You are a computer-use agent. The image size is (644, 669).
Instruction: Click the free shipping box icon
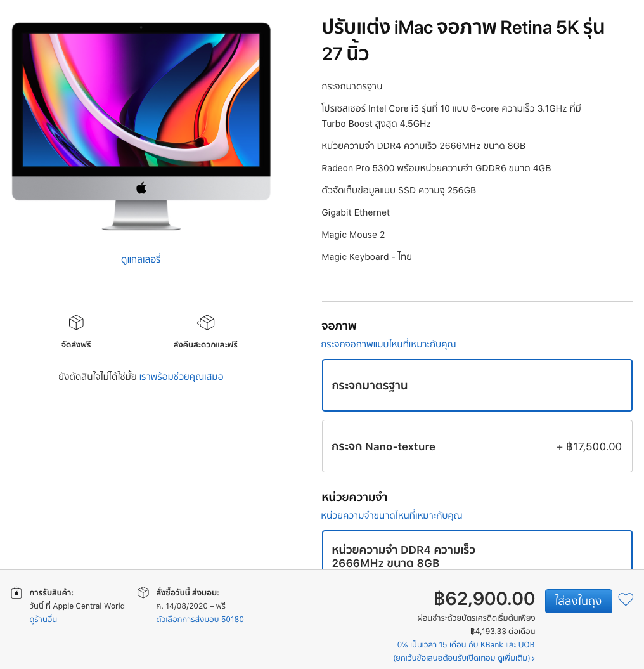(x=76, y=322)
